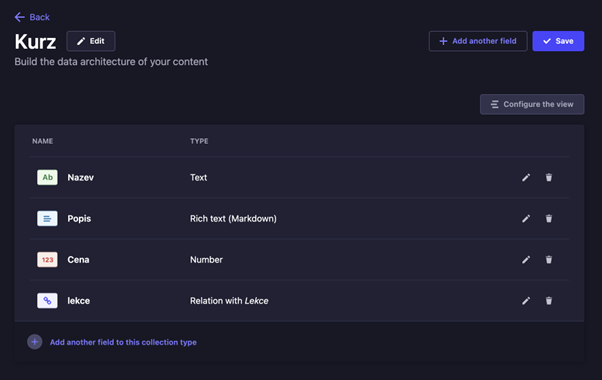Delete the Popis field with trash icon
Viewport: 602px width, 380px height.
[x=549, y=218]
